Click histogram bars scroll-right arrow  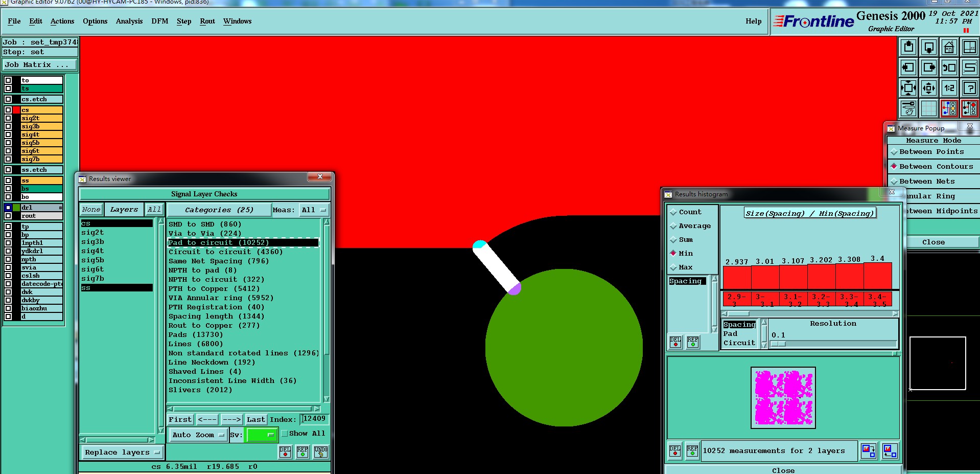[x=895, y=313]
